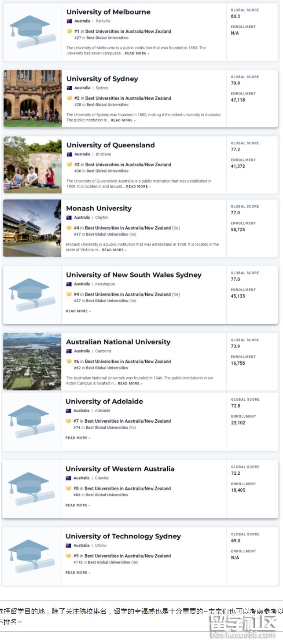The width and height of the screenshot is (283, 644).
Task: Click the University of Melbourne graduation cap icon
Action: point(33,32)
